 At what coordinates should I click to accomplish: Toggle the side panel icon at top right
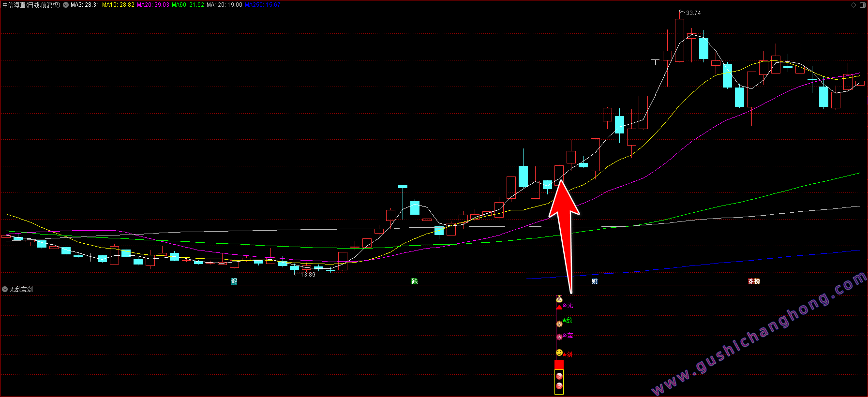tap(862, 5)
